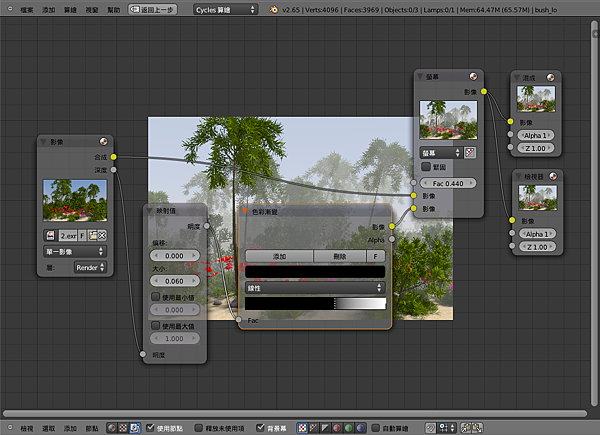
Task: Toggle preview sphere on 螢幕 mix node
Action: 473,77
